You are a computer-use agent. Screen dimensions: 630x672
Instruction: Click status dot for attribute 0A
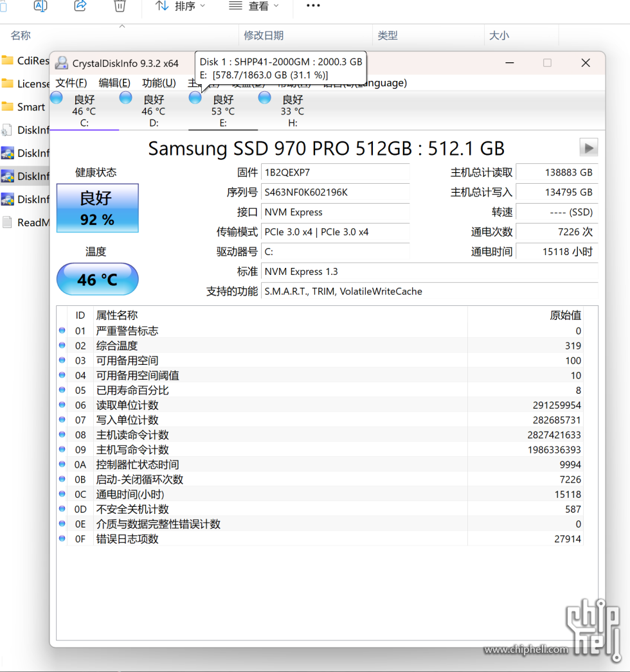coord(62,464)
